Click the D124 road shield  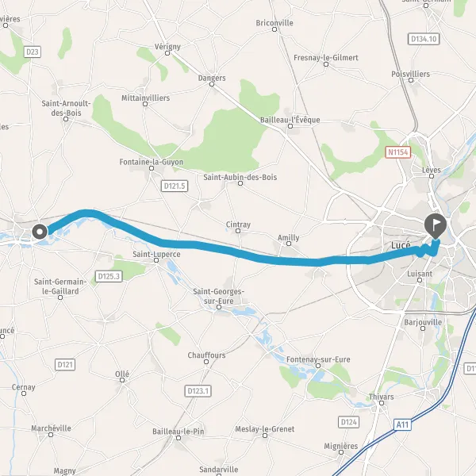(x=348, y=422)
